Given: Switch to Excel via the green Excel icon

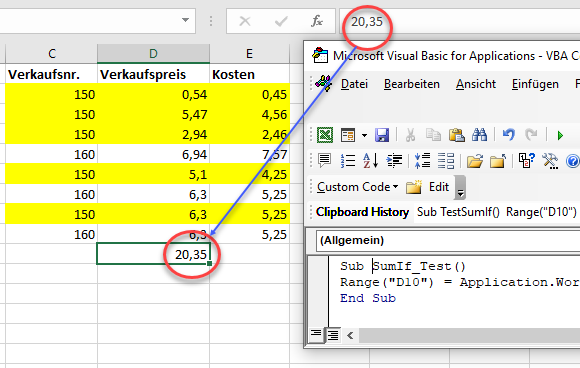Looking at the screenshot, I should [325, 135].
